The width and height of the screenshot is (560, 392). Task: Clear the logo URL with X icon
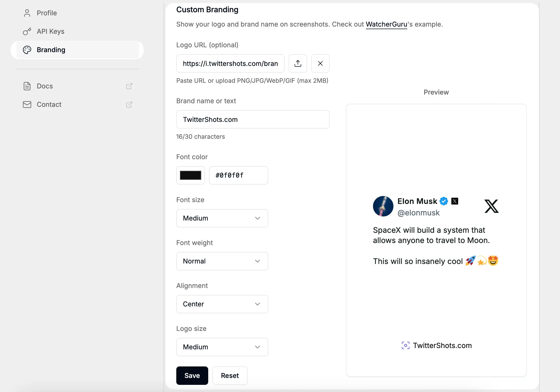click(320, 63)
